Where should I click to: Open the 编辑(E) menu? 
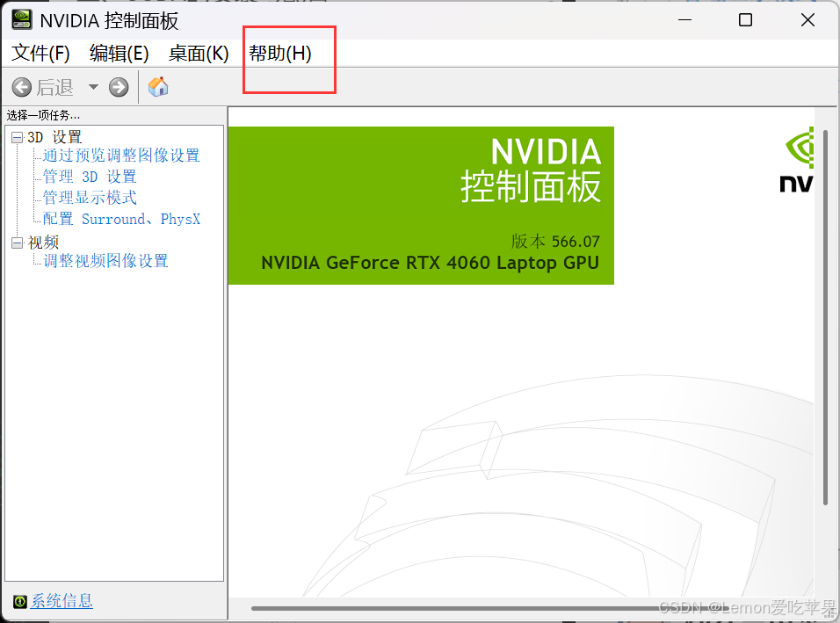(x=119, y=53)
